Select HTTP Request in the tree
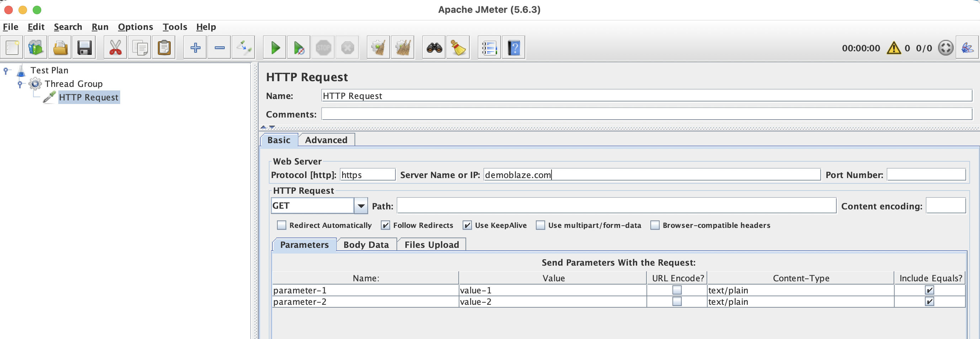 (89, 98)
